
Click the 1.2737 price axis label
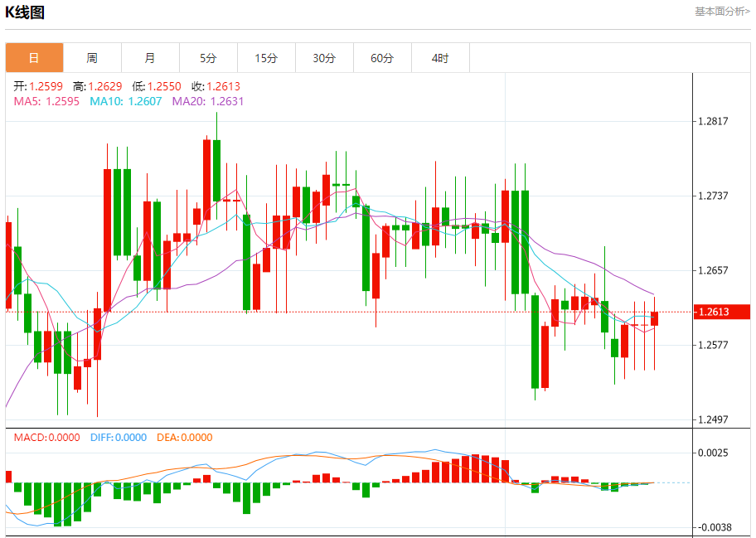714,196
